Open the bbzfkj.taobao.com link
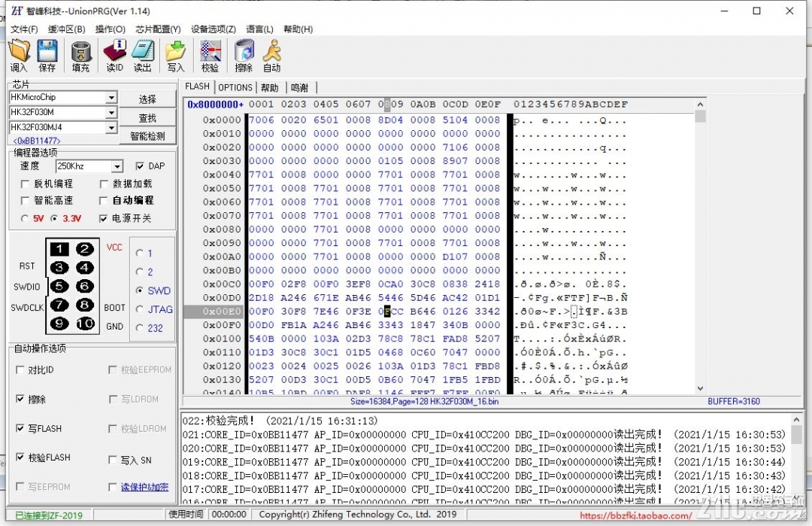 click(x=635, y=515)
